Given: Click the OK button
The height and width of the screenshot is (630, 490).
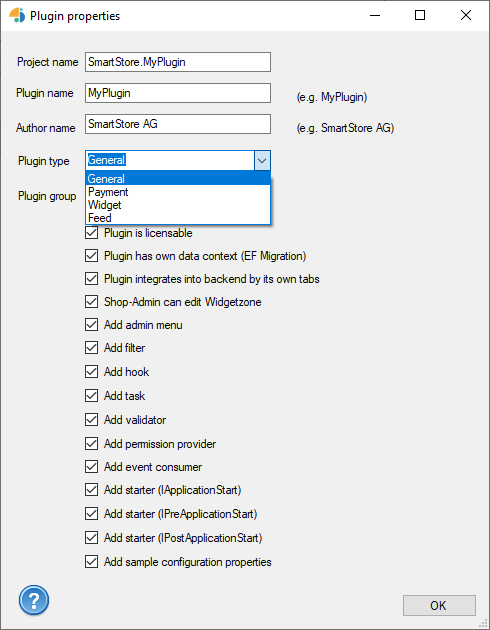Looking at the screenshot, I should (439, 605).
